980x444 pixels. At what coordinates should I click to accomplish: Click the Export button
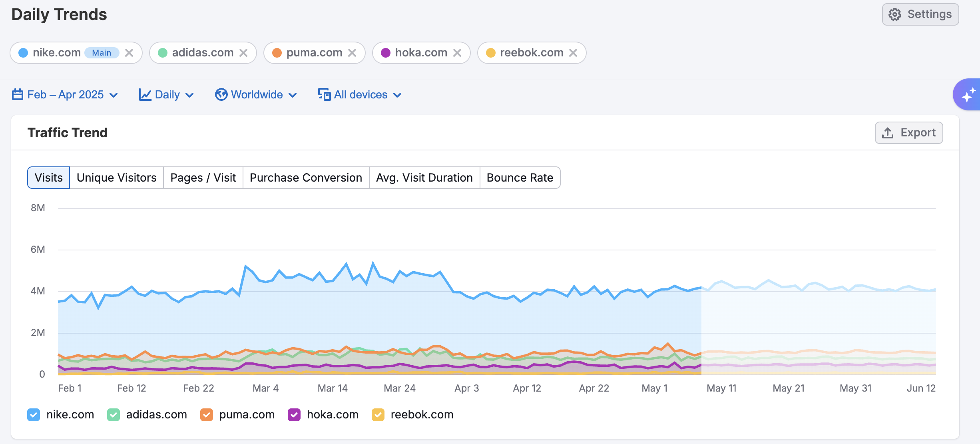point(909,133)
